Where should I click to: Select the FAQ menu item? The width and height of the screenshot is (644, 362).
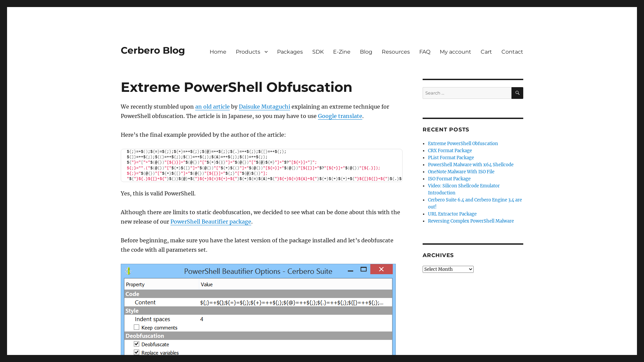tap(425, 52)
